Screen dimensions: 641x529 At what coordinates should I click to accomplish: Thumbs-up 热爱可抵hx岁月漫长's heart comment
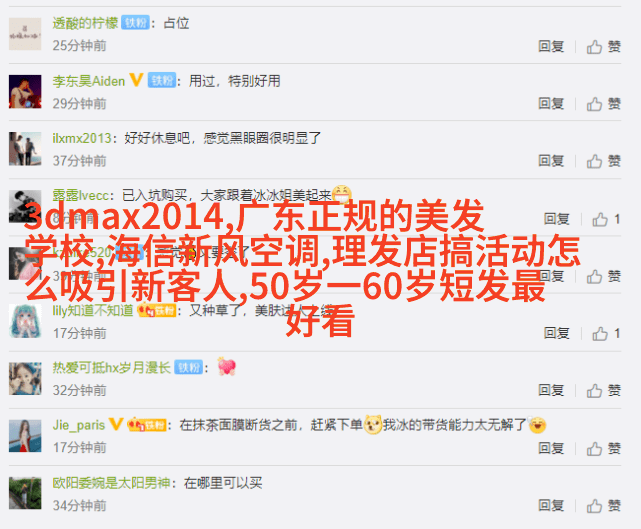coord(603,391)
